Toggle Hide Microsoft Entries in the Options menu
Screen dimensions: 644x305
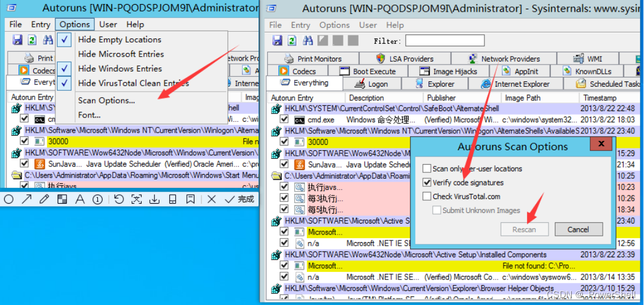pos(141,54)
